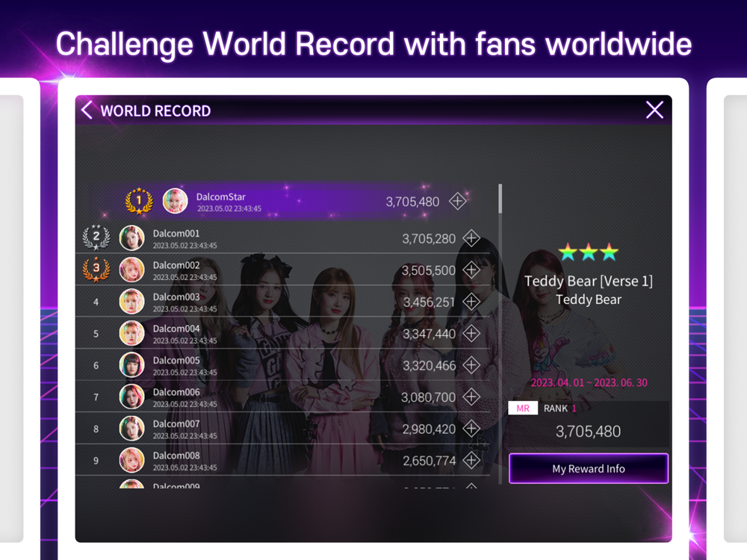This screenshot has width=747, height=560.
Task: Click the diamond plus icon for Dalcom003
Action: click(471, 302)
